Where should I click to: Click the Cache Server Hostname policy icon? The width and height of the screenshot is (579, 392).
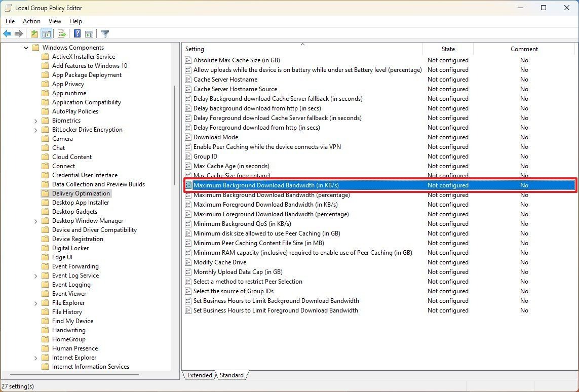click(188, 80)
